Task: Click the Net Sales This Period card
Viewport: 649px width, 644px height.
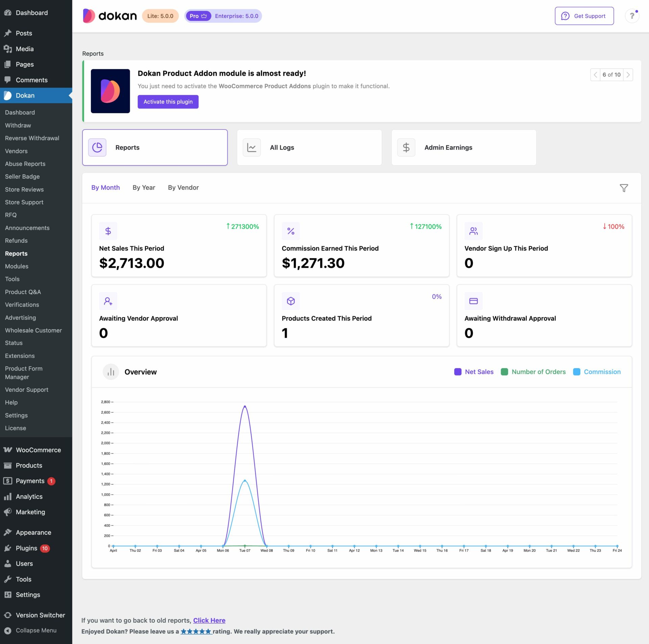Action: 179,246
